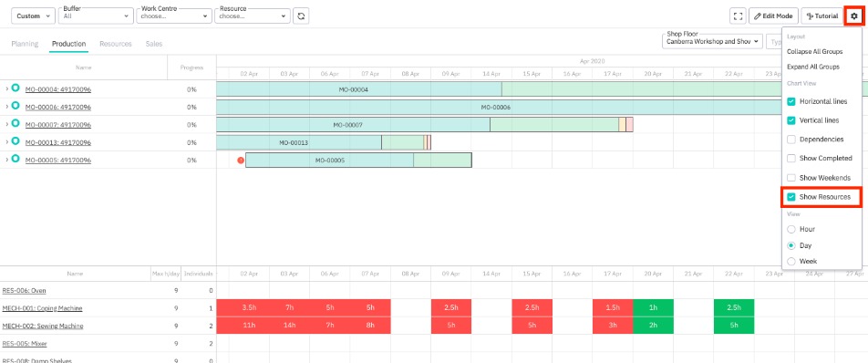This screenshot has width=868, height=363.
Task: Expand the MO-00005 row chevron
Action: [x=6, y=160]
